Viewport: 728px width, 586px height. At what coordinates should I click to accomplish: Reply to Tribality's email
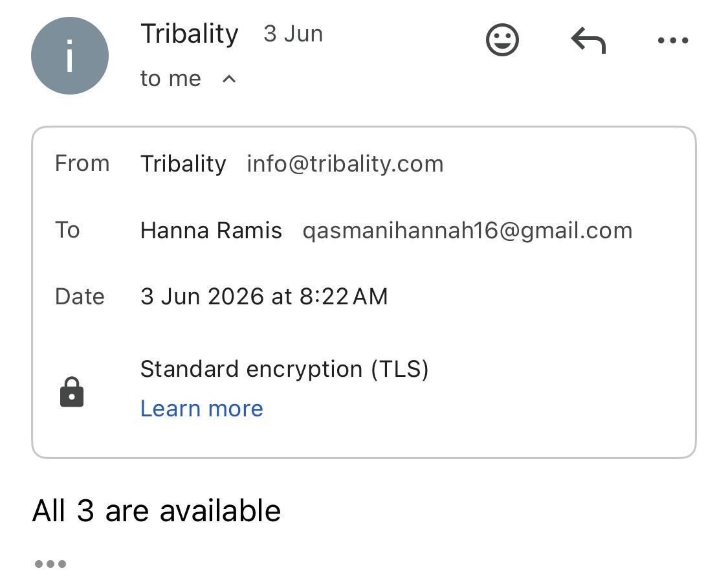(588, 40)
